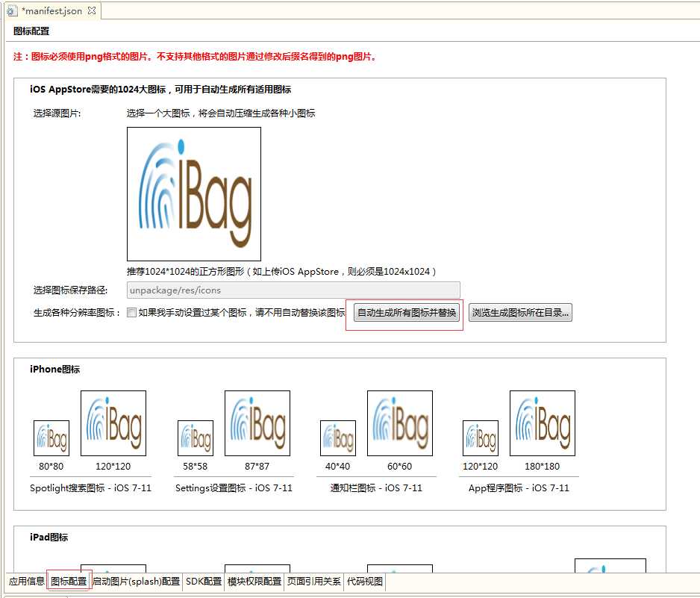Image resolution: width=700 pixels, height=598 pixels.
Task: Select the 60*60 notification icon thumbnail
Action: point(400,423)
